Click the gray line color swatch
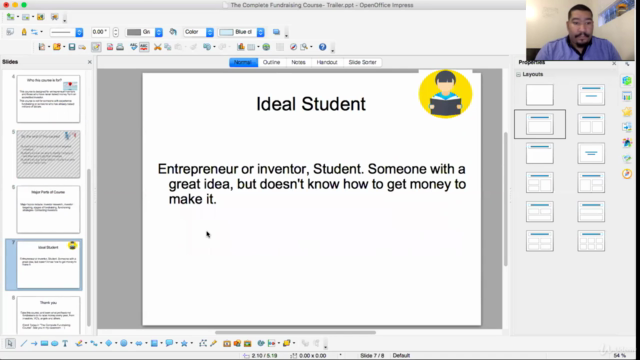The height and width of the screenshot is (360, 640). pyautogui.click(x=133, y=32)
